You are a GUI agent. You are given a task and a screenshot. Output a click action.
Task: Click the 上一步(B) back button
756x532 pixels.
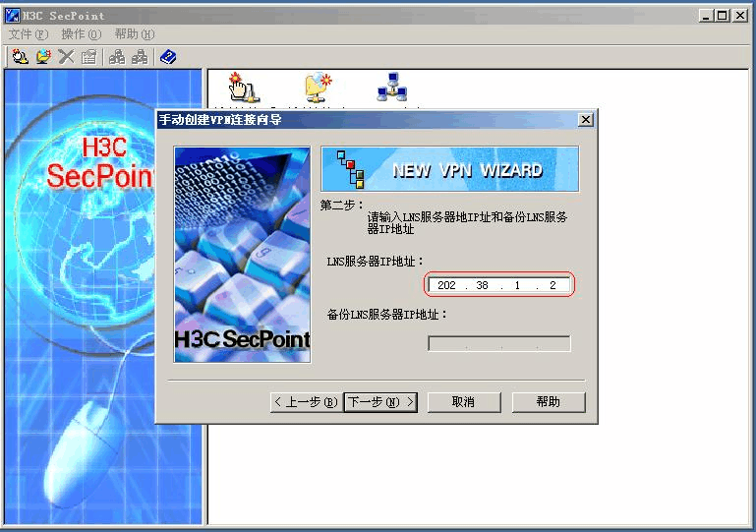[x=306, y=402]
